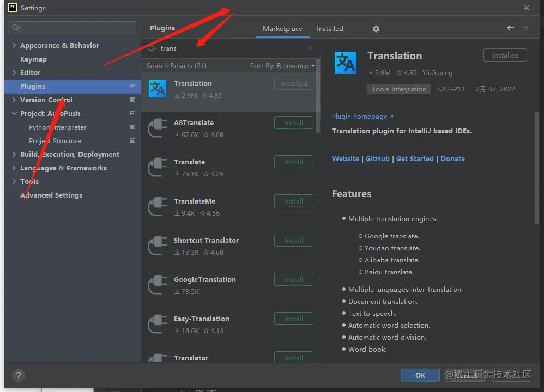Click the Translation plugin icon in results
This screenshot has height=392, width=544.
pos(158,89)
